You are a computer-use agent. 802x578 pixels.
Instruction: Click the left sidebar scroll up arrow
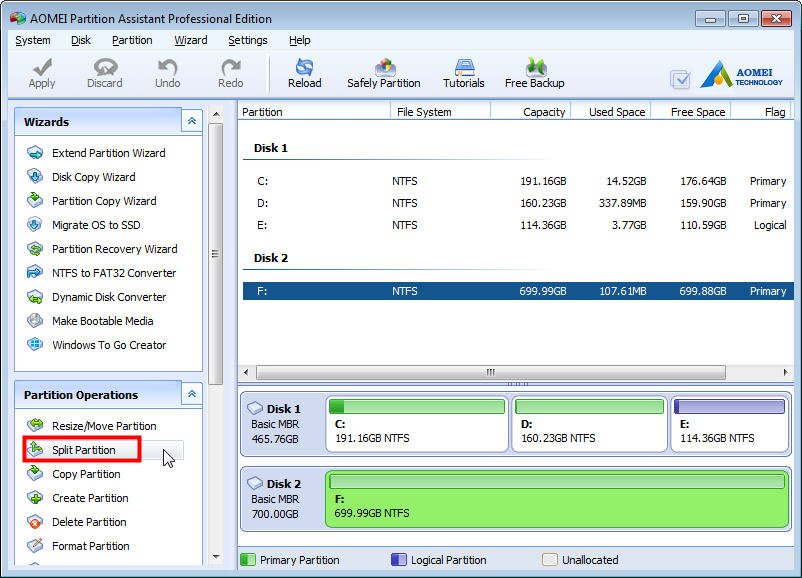(x=216, y=115)
